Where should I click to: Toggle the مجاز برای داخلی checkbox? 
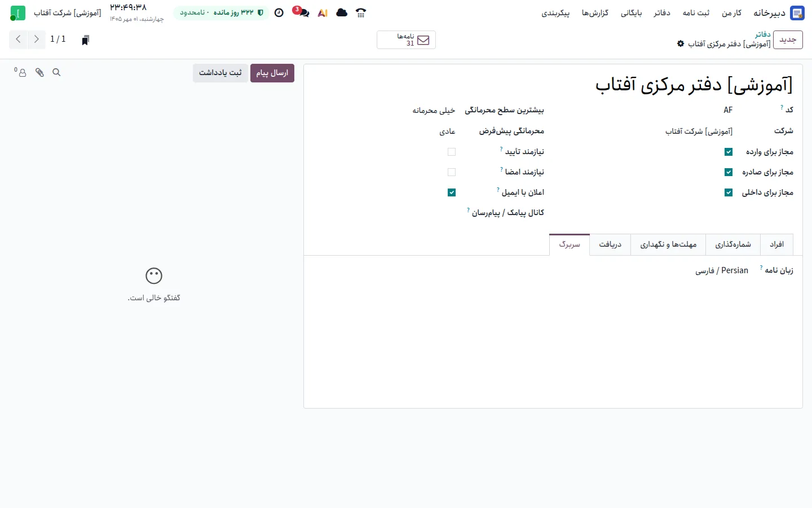(729, 192)
